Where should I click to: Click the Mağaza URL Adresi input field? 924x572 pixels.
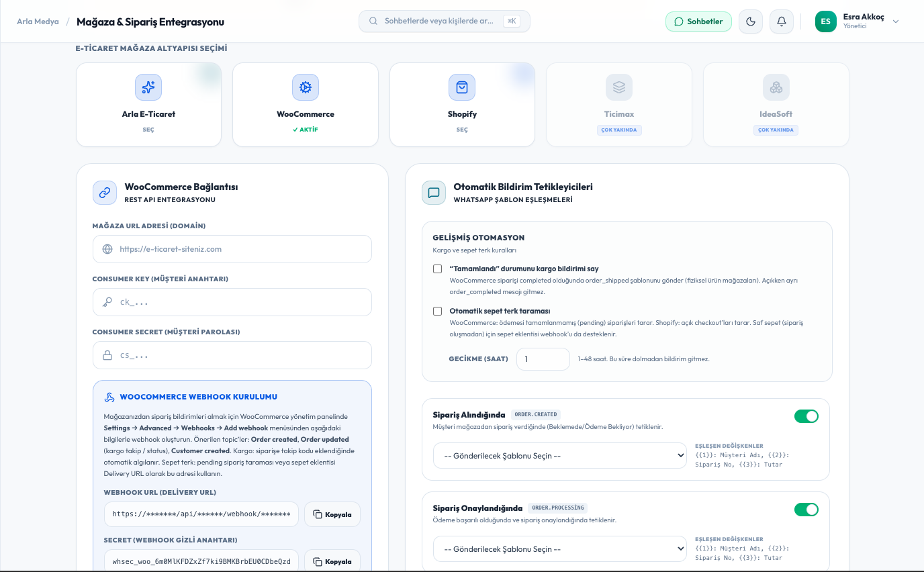point(232,249)
